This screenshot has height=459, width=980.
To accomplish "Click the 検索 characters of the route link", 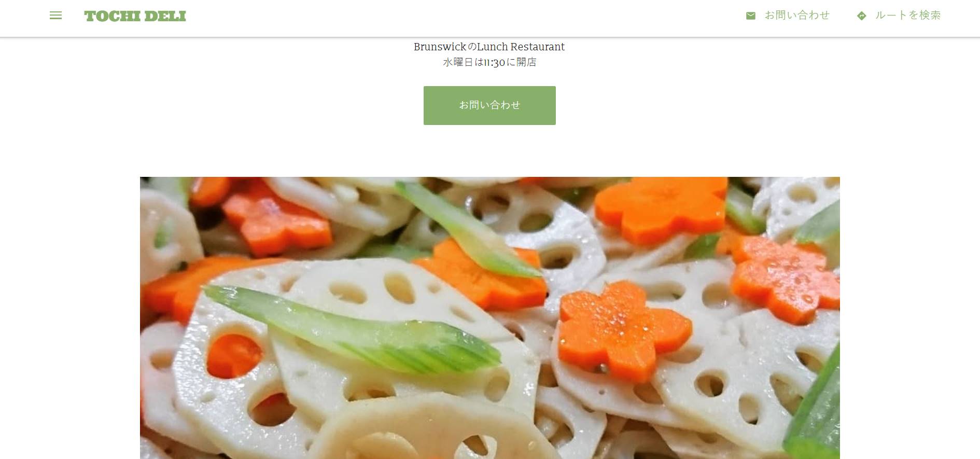I will (930, 16).
